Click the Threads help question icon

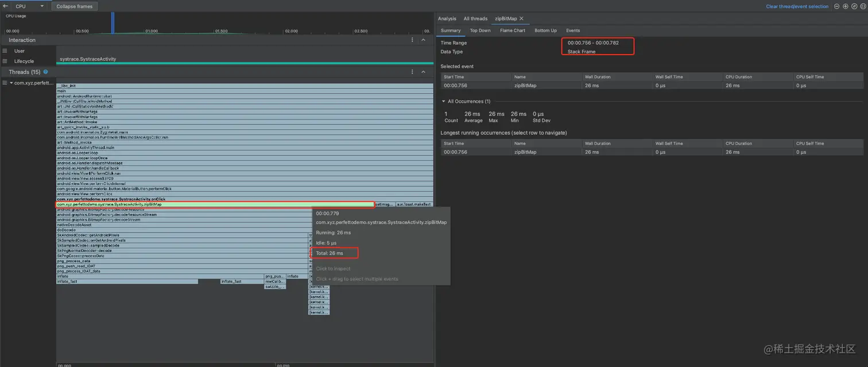pos(45,72)
